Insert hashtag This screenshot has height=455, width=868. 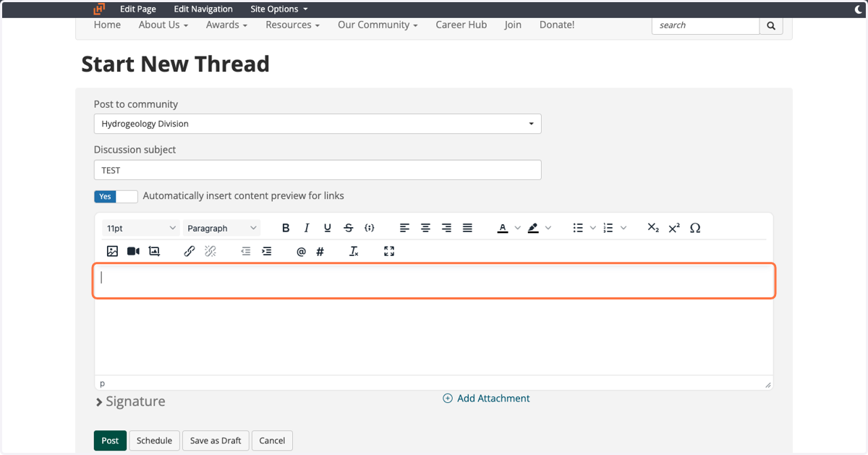coord(320,251)
